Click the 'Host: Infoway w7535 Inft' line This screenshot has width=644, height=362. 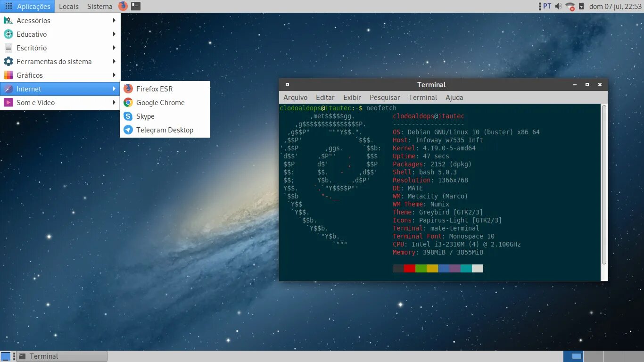(438, 140)
